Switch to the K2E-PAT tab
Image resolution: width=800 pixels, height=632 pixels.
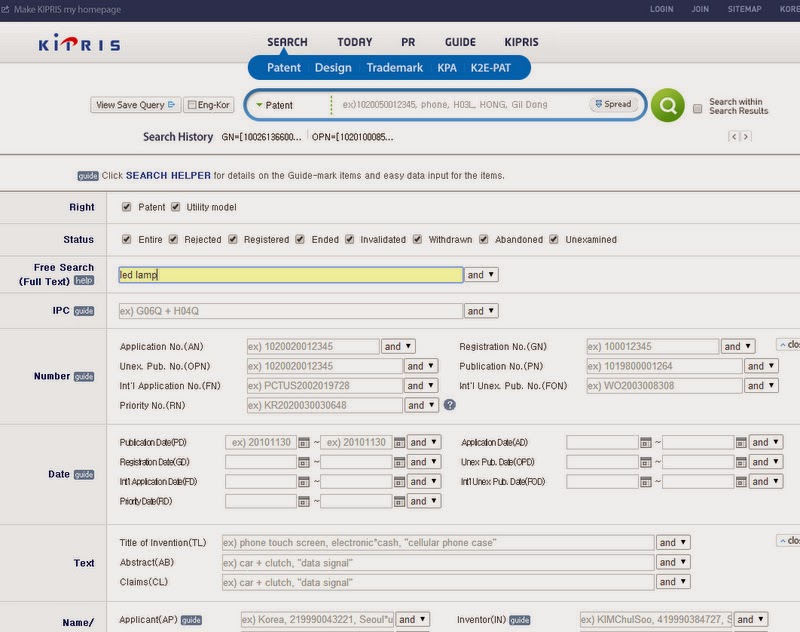[x=490, y=68]
